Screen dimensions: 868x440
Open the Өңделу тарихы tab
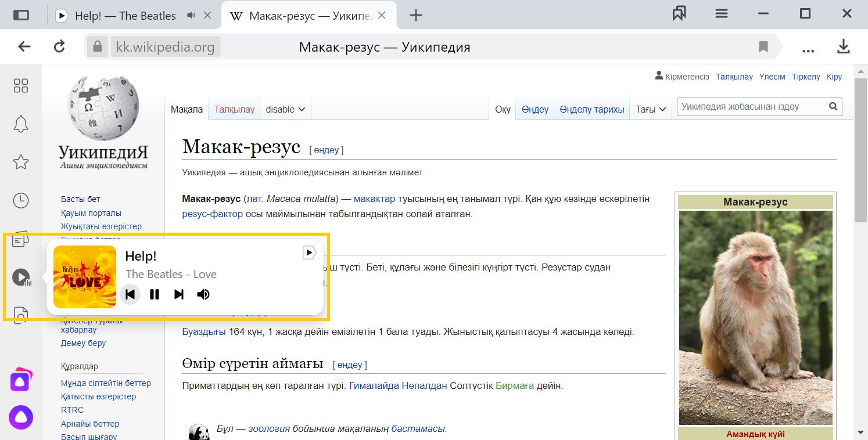[592, 109]
